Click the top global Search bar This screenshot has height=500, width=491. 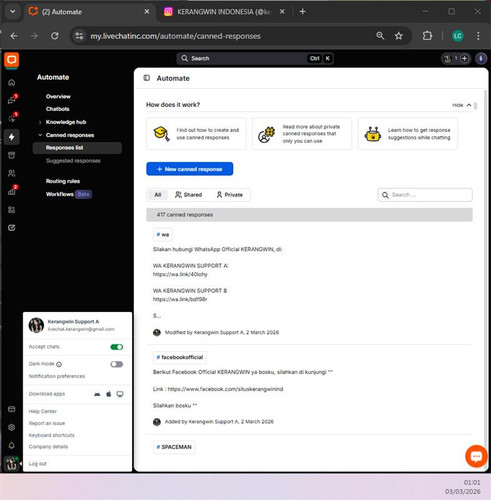pyautogui.click(x=255, y=58)
